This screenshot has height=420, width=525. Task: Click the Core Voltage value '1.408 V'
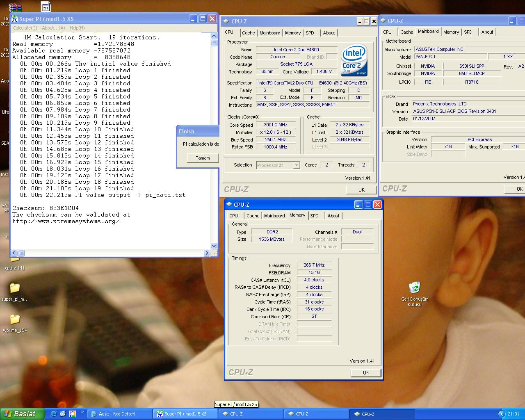324,71
